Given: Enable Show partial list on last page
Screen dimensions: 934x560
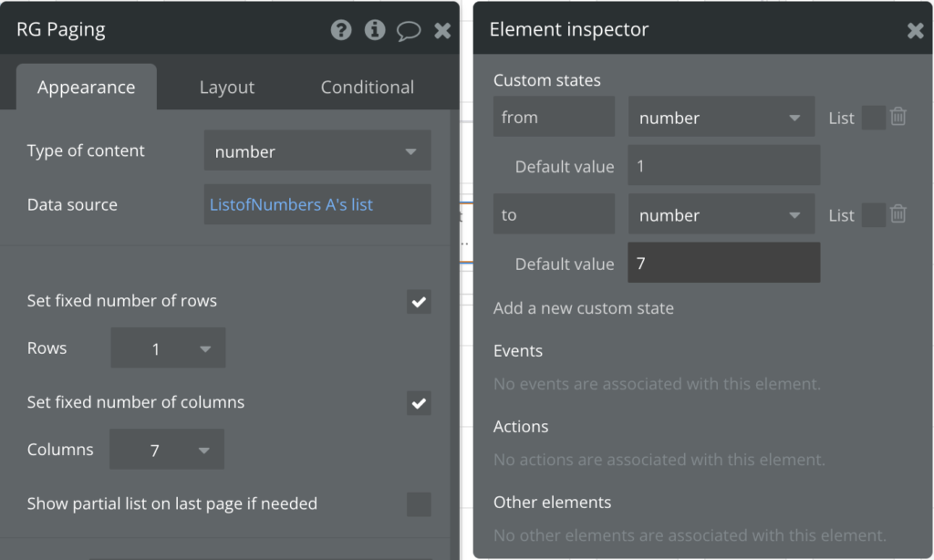Looking at the screenshot, I should [x=419, y=504].
